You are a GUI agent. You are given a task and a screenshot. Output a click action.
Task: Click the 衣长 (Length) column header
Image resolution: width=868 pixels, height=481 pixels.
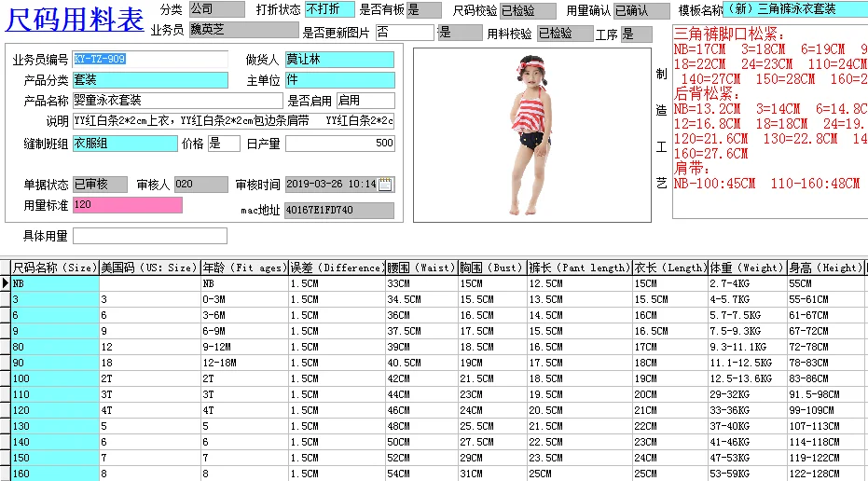point(669,268)
